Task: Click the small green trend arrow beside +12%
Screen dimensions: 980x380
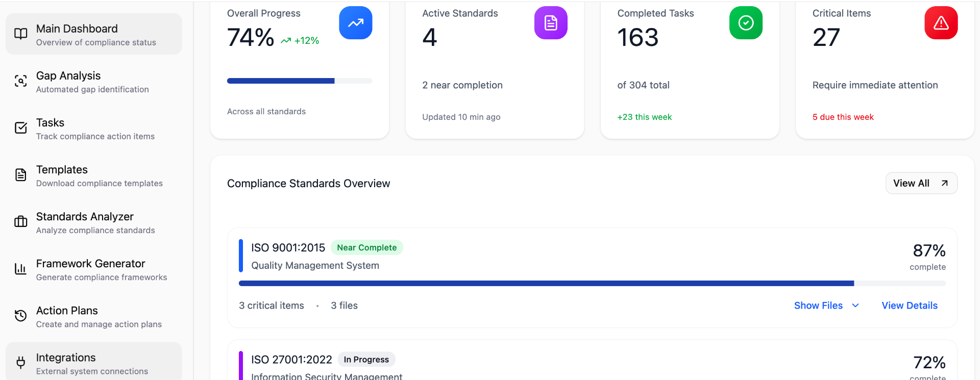Action: tap(286, 41)
